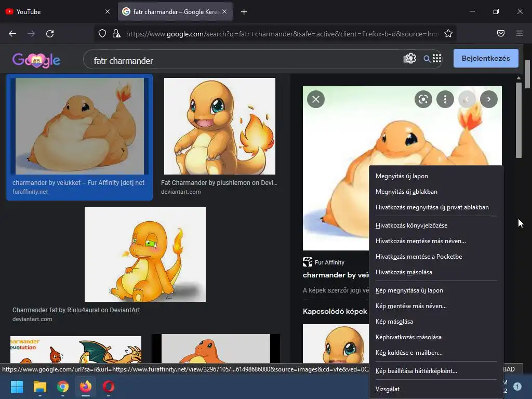This screenshot has height=399, width=532.
Task: Save page to Pocket from toolbar
Action: pos(501,33)
